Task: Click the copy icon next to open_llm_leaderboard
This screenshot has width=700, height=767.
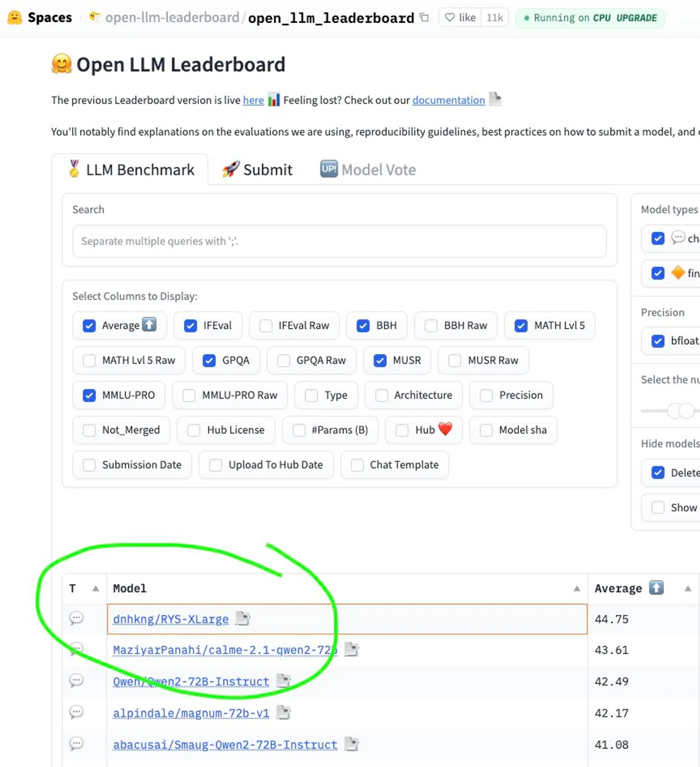Action: click(424, 17)
